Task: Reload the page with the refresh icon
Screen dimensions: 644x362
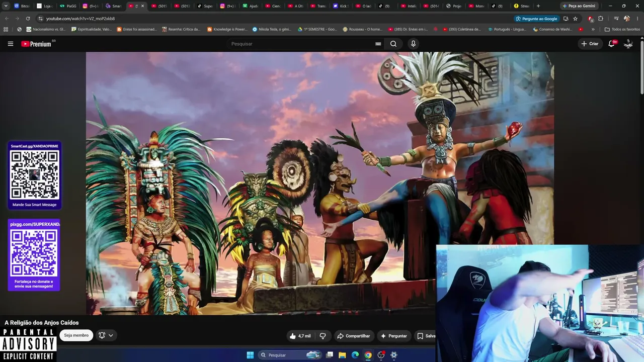Action: pyautogui.click(x=28, y=19)
